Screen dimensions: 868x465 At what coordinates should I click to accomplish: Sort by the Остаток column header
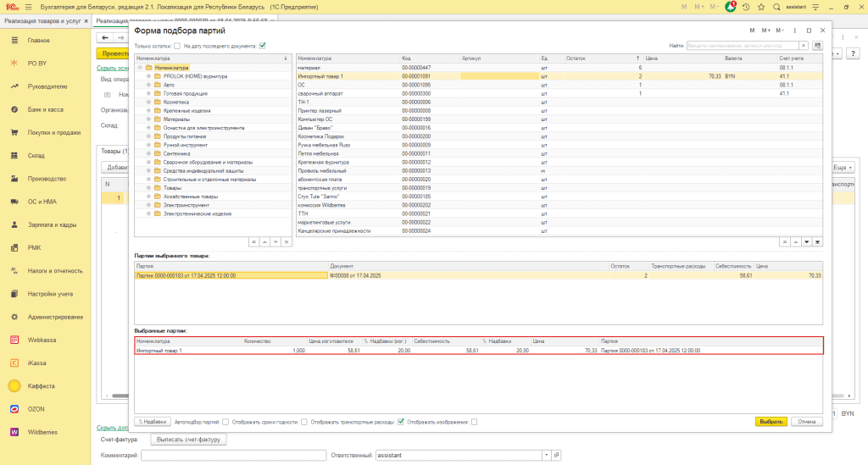tap(603, 58)
